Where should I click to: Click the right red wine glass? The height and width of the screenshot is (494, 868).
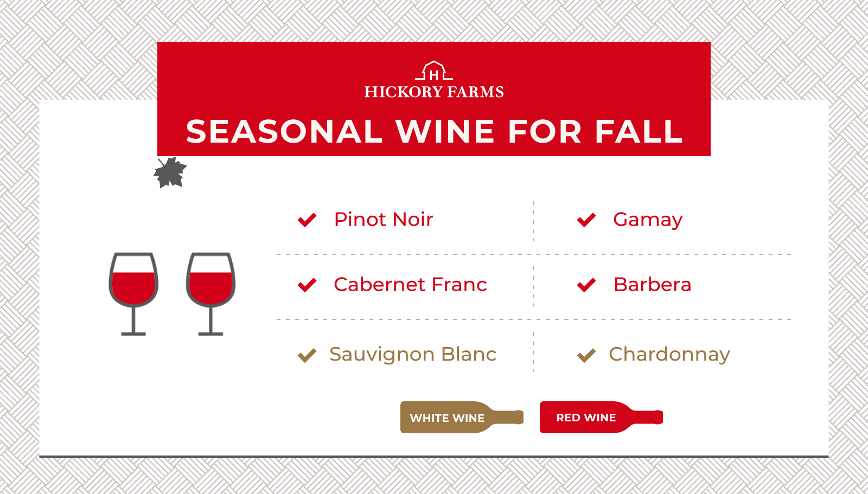pyautogui.click(x=210, y=292)
